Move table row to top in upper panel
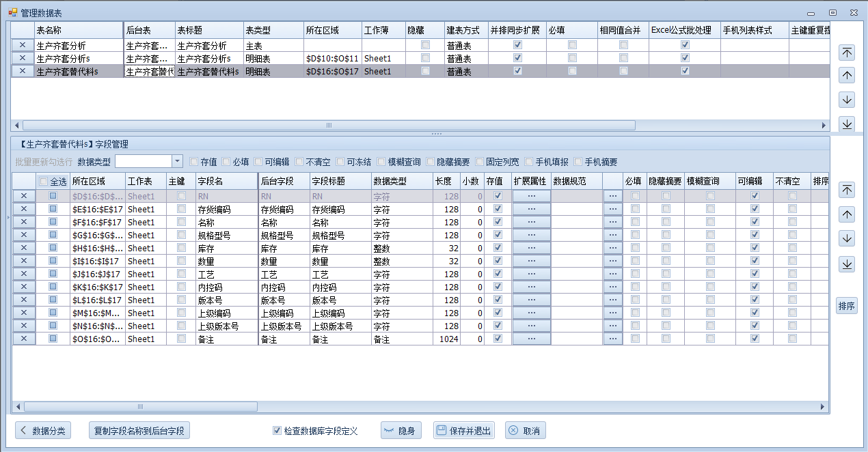The height and width of the screenshot is (452, 868). tap(847, 53)
